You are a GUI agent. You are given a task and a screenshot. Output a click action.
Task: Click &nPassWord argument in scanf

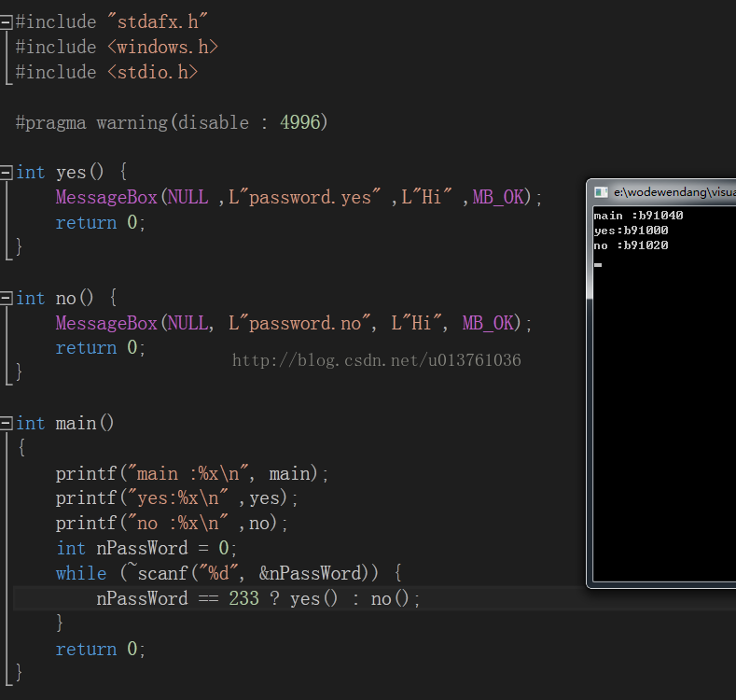coord(311,574)
